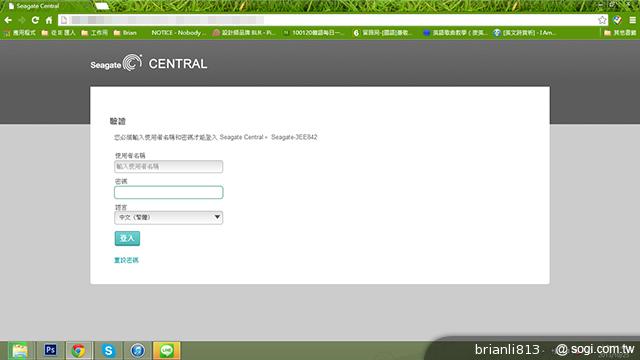Open the bookmark with the number 6 icon
640x360 pixels.
pyautogui.click(x=383, y=33)
